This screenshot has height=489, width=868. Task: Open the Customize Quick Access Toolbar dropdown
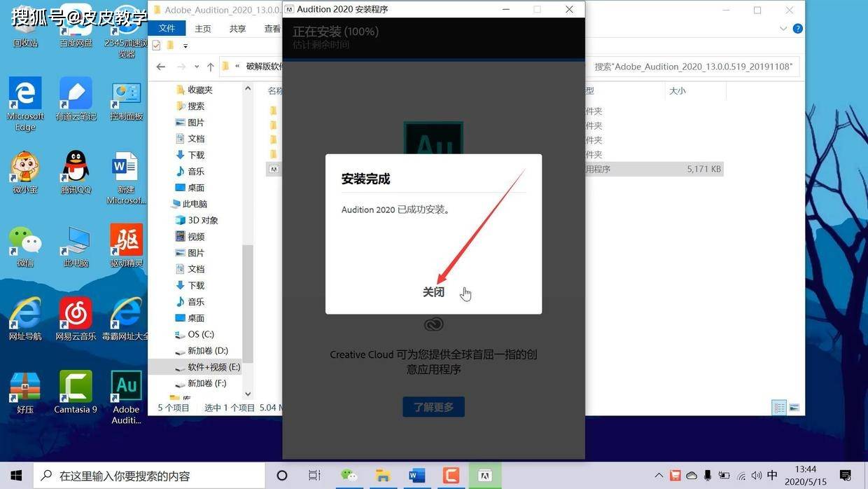[x=185, y=46]
